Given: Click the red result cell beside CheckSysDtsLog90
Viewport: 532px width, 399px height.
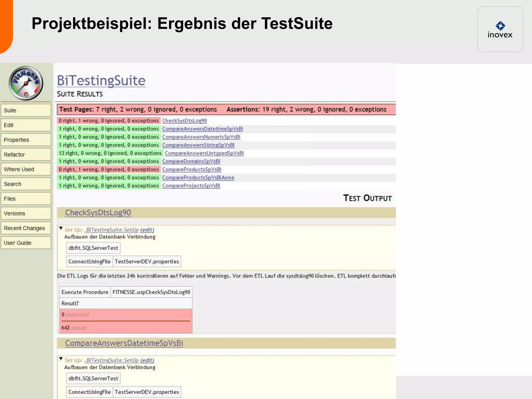Looking at the screenshot, I should 109,121.
